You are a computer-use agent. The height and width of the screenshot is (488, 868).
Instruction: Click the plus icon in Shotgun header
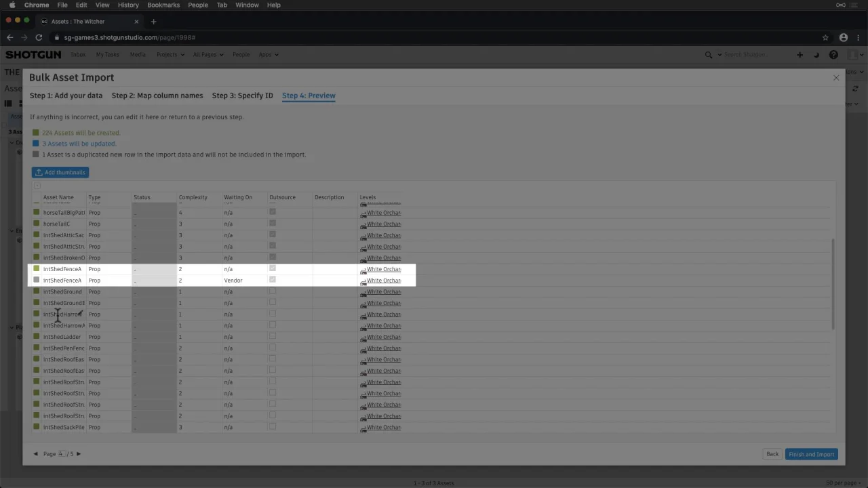[x=800, y=55]
